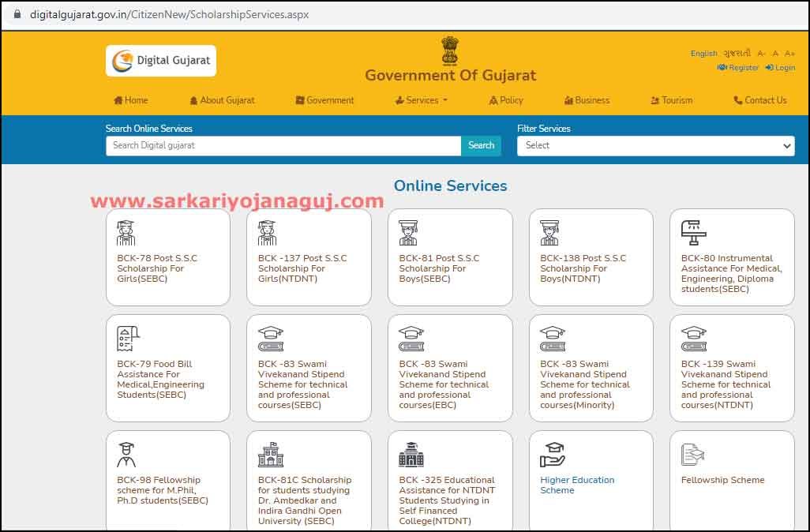Click document icon on Fellowship Scheme card
The height and width of the screenshot is (532, 810).
693,451
